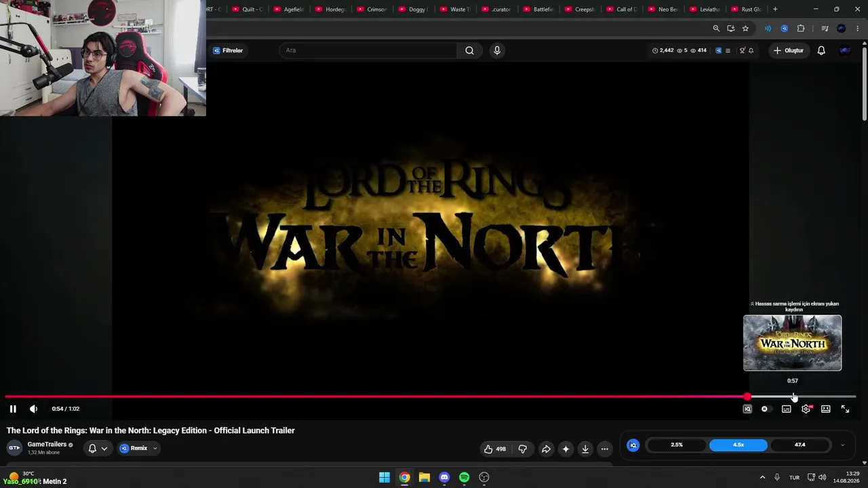Click the 2,442 clock stat
This screenshot has height=488, width=868.
coord(663,50)
